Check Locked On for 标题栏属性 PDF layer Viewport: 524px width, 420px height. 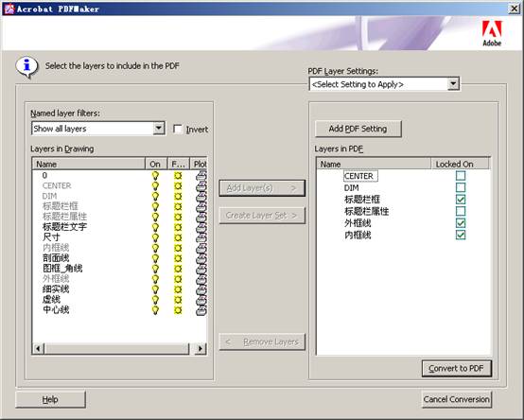click(x=461, y=211)
